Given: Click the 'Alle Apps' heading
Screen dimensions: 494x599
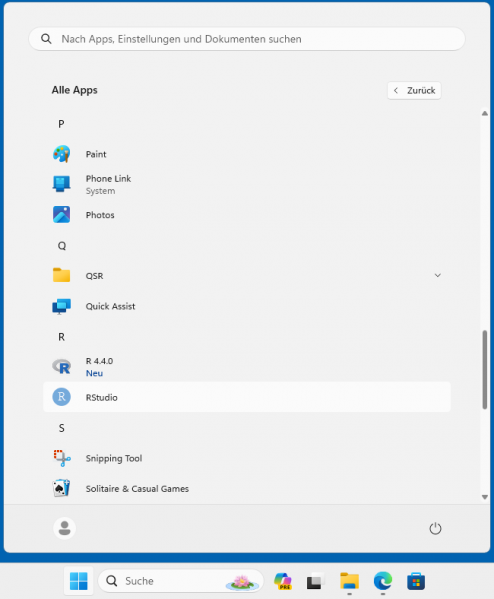Looking at the screenshot, I should (75, 90).
